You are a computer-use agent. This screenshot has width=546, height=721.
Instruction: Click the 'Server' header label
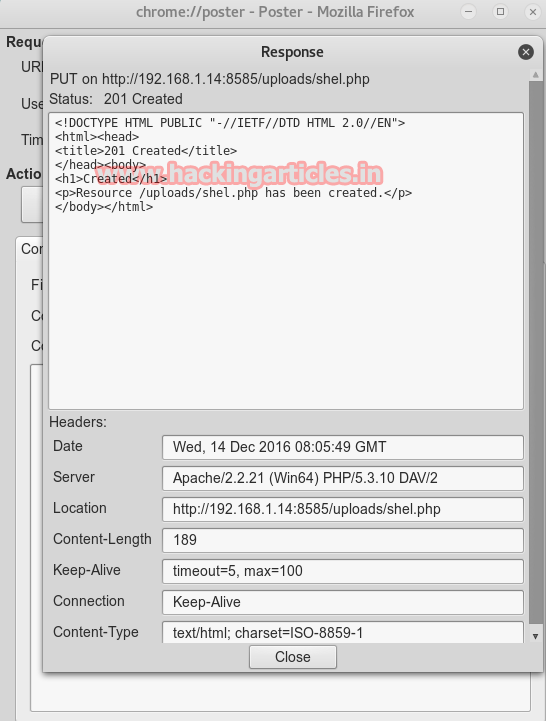74,477
